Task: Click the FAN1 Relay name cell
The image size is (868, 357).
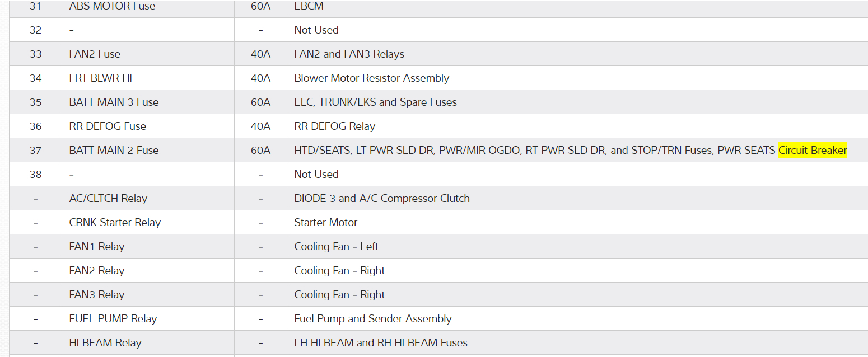Action: [x=97, y=247]
